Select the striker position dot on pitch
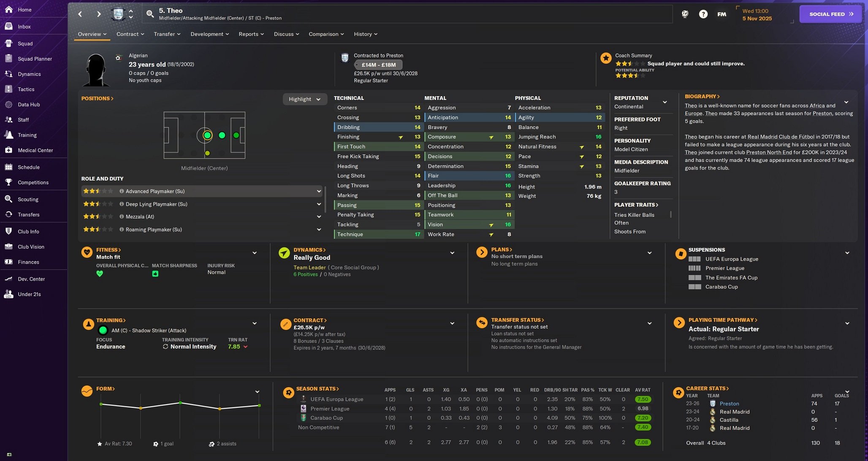 [236, 135]
